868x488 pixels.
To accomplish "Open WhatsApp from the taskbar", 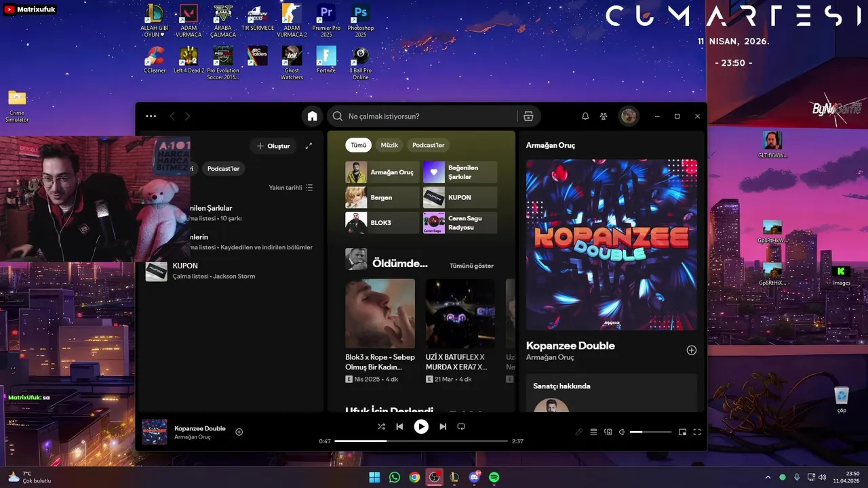I will [395, 477].
